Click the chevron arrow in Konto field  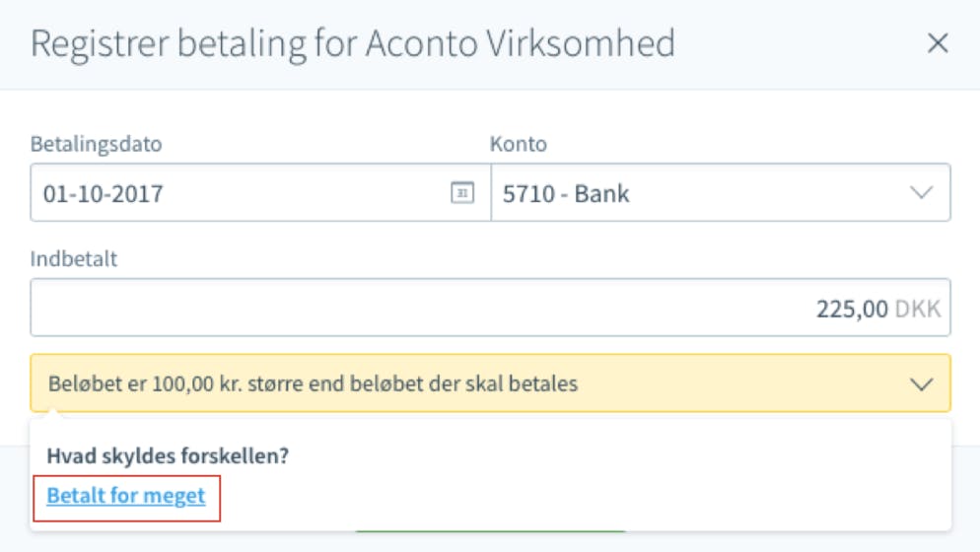click(x=921, y=192)
